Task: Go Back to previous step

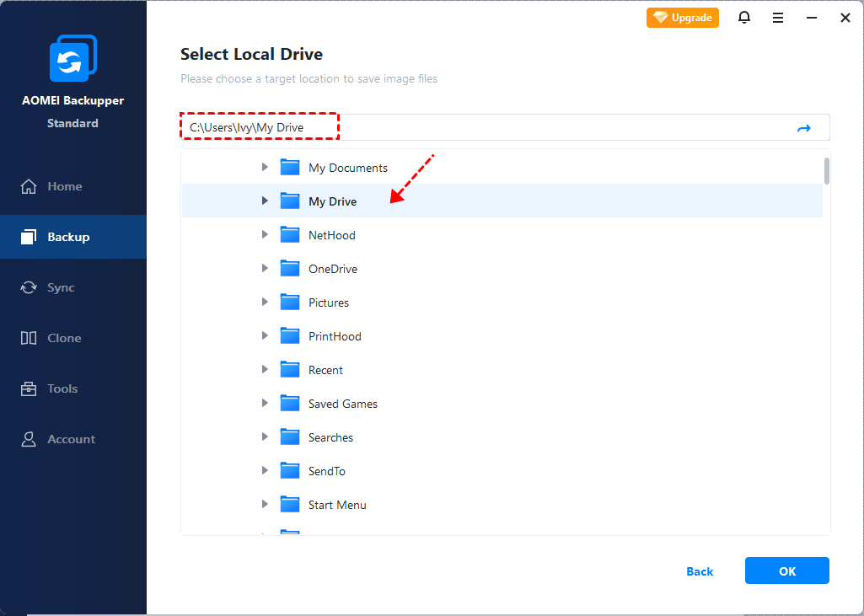Action: [x=700, y=571]
